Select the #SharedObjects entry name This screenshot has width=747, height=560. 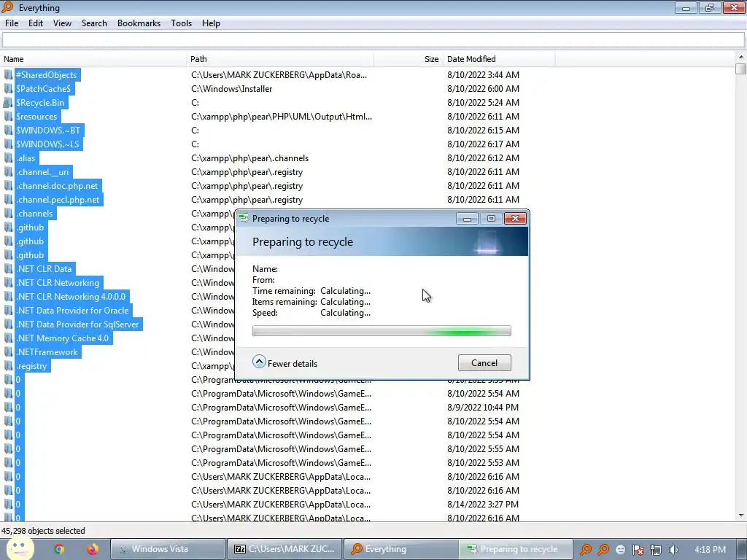tap(46, 75)
